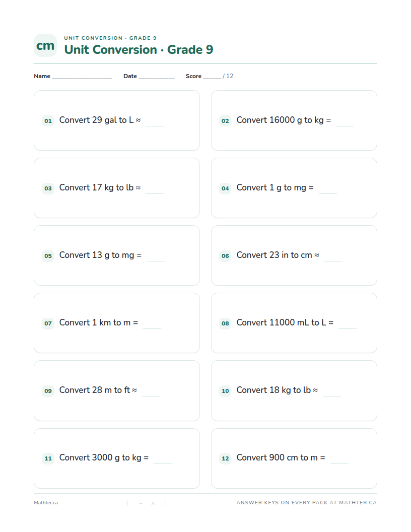This screenshot has height=532, width=411.
Task: Click the answer blank for question 04
Action: point(328,192)
